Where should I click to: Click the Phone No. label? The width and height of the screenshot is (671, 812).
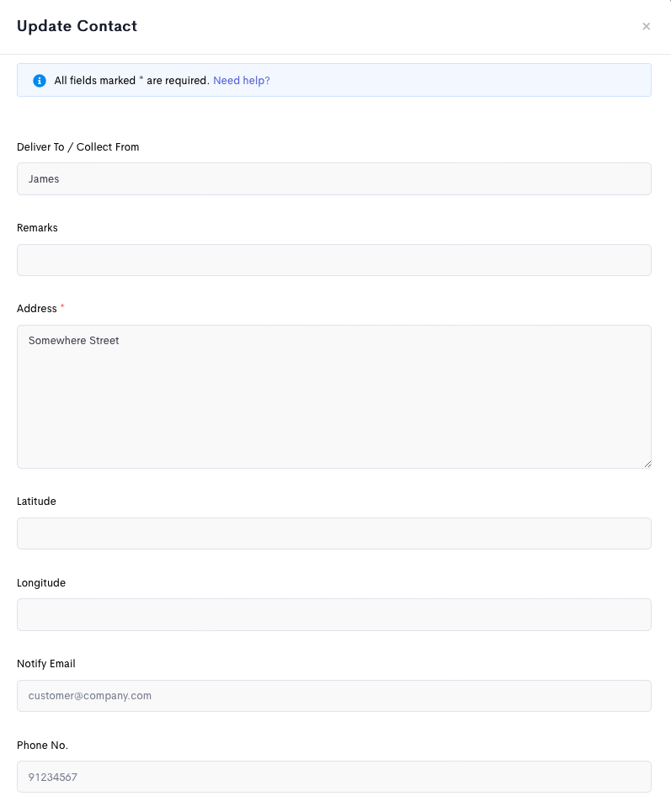[x=42, y=746]
